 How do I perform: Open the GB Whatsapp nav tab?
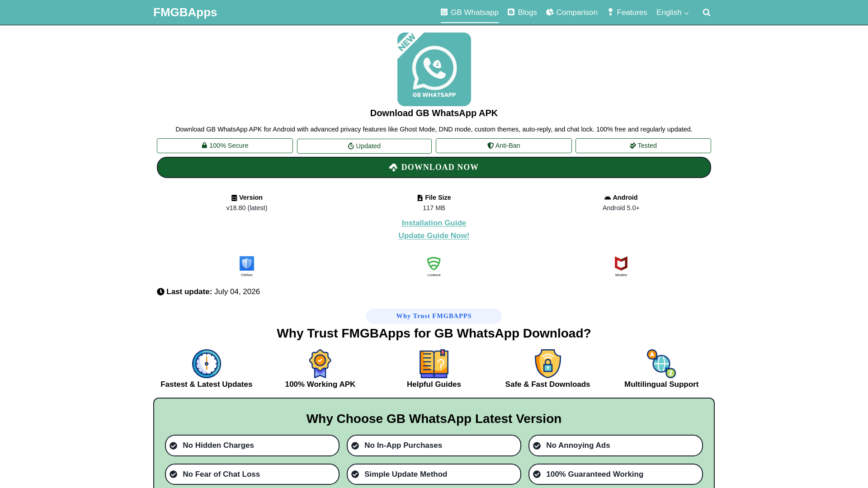pyautogui.click(x=469, y=13)
